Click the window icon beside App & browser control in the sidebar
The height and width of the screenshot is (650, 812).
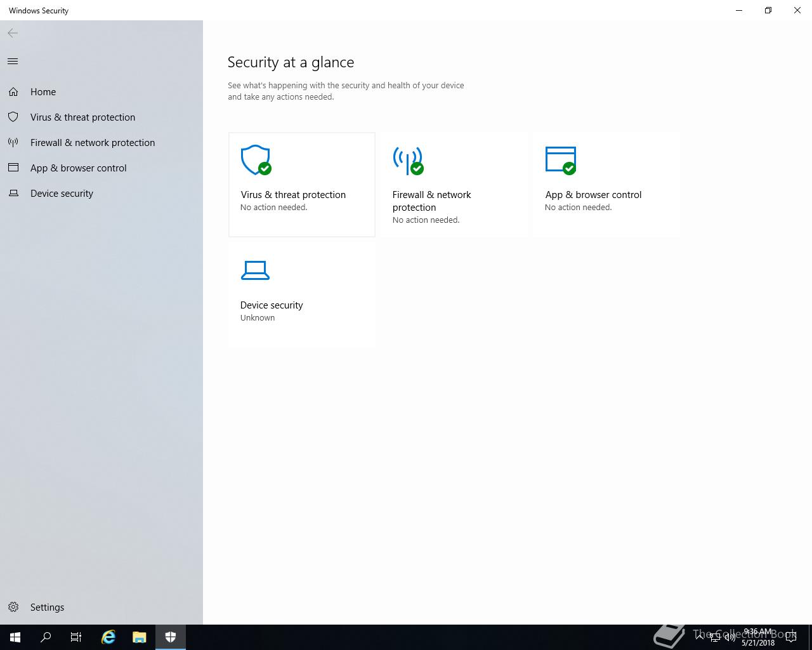point(13,168)
